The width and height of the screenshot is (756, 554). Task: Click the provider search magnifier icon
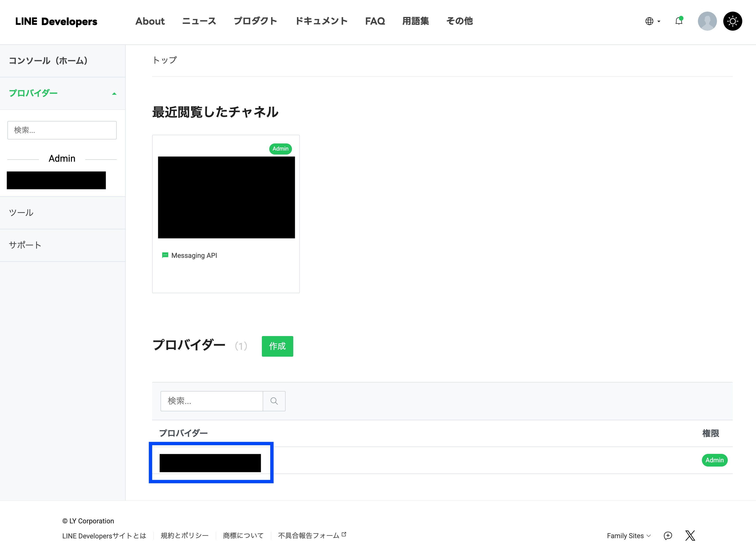coord(274,401)
